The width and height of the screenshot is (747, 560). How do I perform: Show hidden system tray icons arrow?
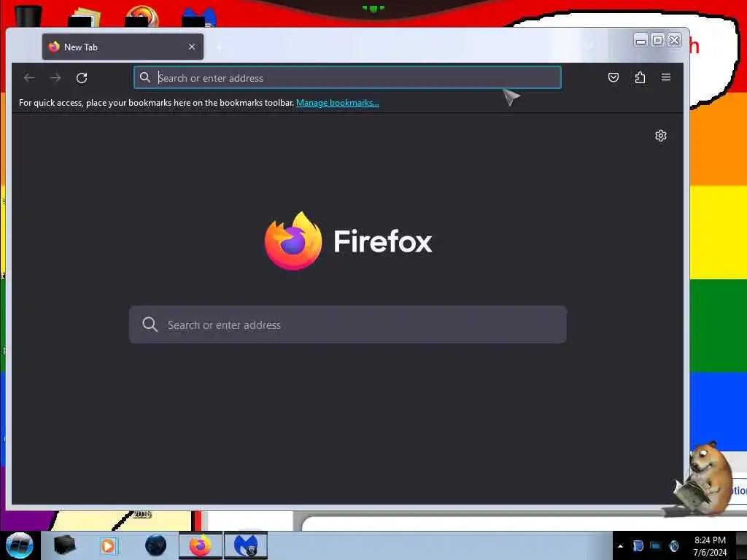tap(620, 546)
